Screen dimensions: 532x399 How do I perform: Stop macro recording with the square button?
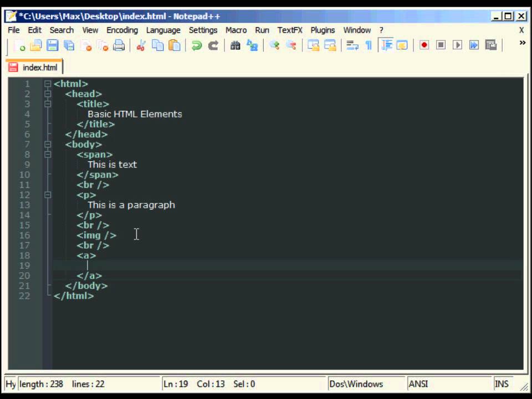(x=441, y=45)
